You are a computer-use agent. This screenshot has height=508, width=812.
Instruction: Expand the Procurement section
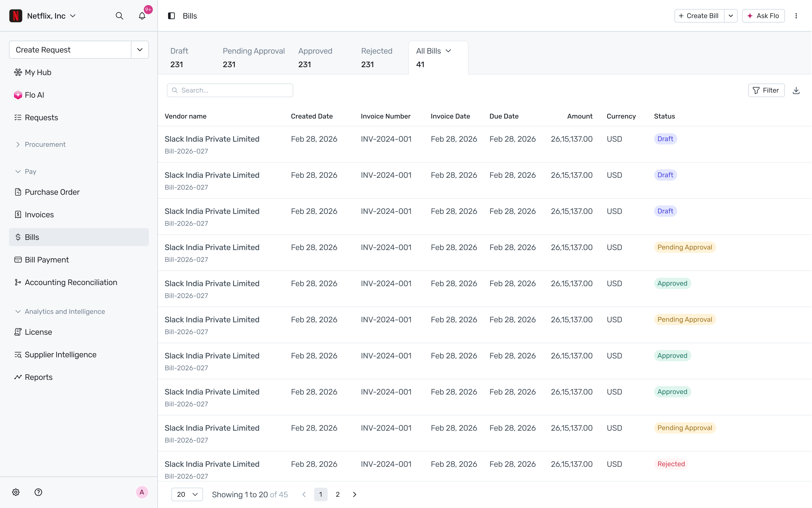[x=40, y=144]
